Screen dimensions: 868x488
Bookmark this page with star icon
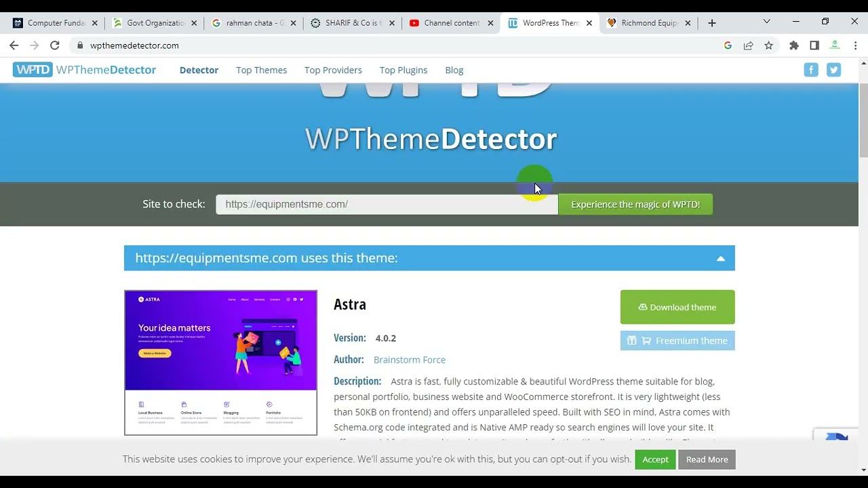(x=768, y=45)
